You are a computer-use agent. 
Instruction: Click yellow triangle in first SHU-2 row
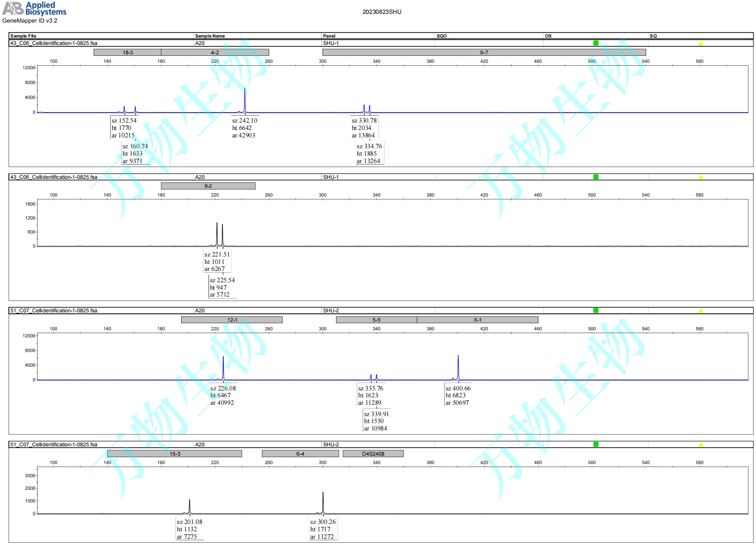coord(700,311)
